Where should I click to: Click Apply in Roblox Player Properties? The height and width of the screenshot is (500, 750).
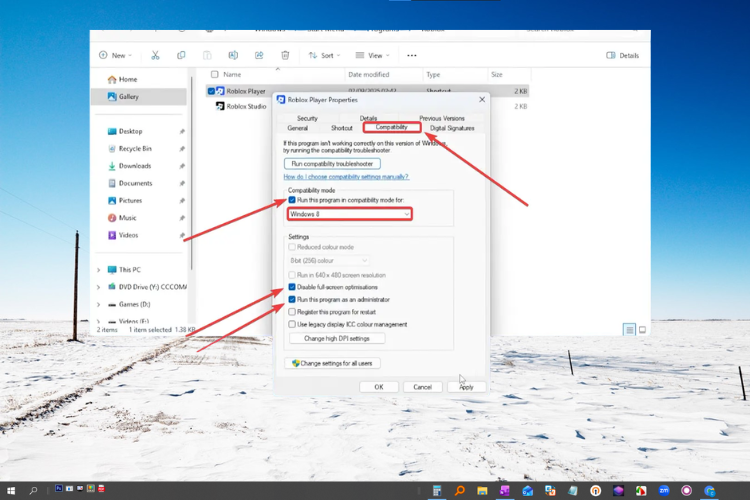coord(466,387)
